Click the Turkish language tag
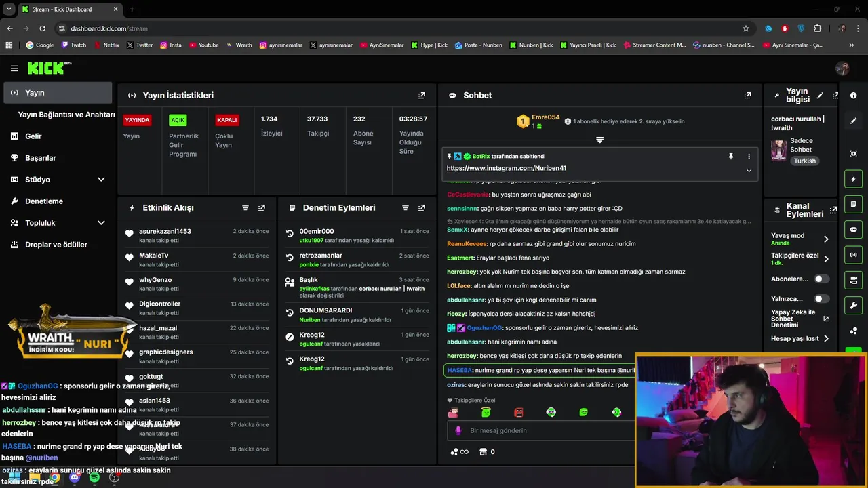868x488 pixels. pyautogui.click(x=805, y=161)
